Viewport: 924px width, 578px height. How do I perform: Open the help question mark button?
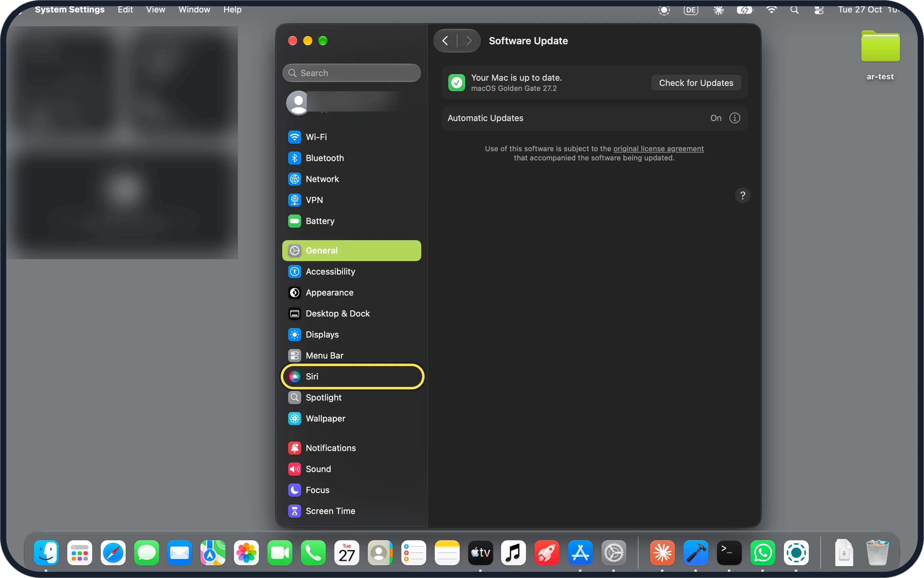(x=743, y=195)
